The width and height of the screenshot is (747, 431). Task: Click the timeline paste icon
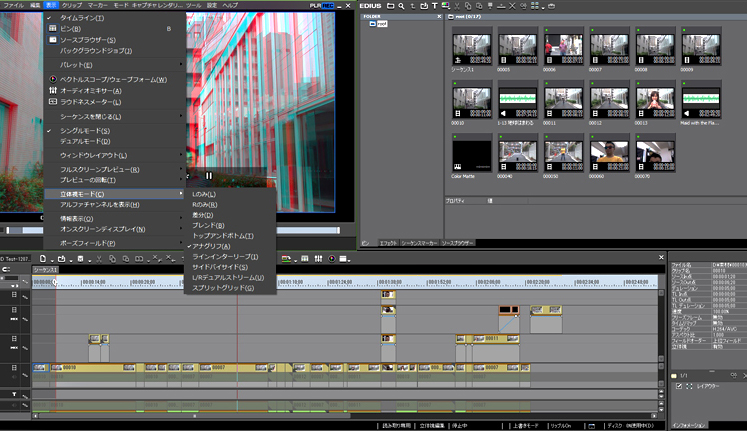[x=126, y=259]
